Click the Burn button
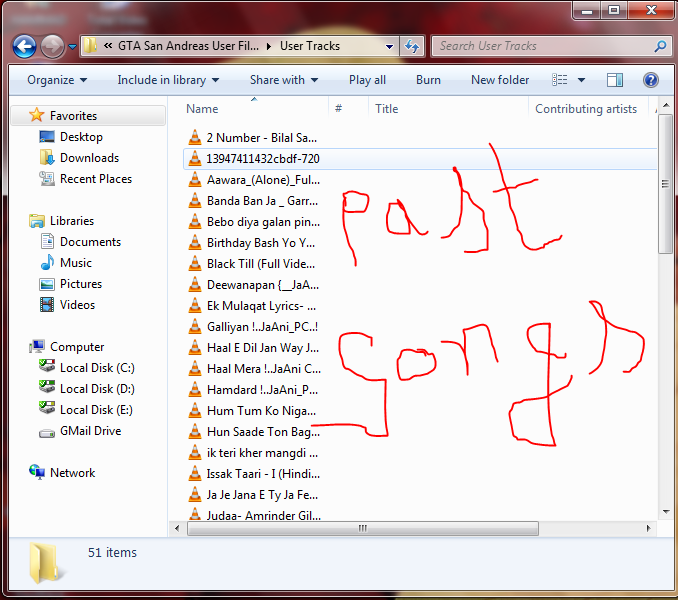The width and height of the screenshot is (678, 600). pyautogui.click(x=428, y=80)
